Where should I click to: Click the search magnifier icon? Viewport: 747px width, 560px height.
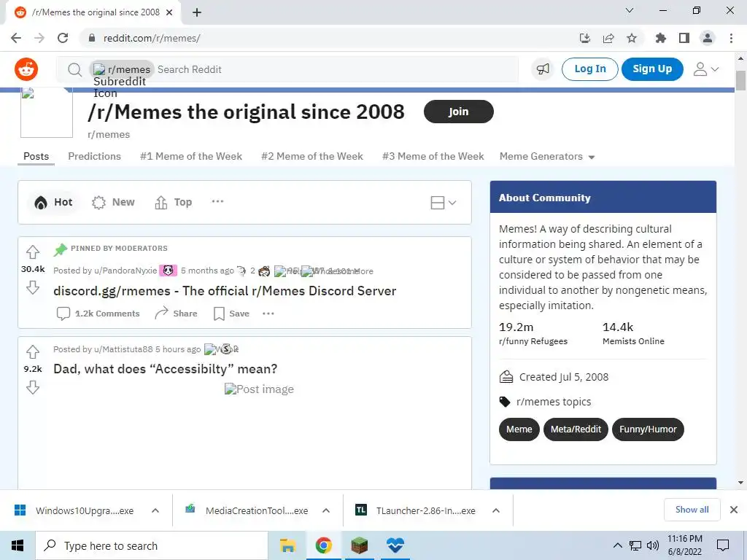(x=74, y=69)
